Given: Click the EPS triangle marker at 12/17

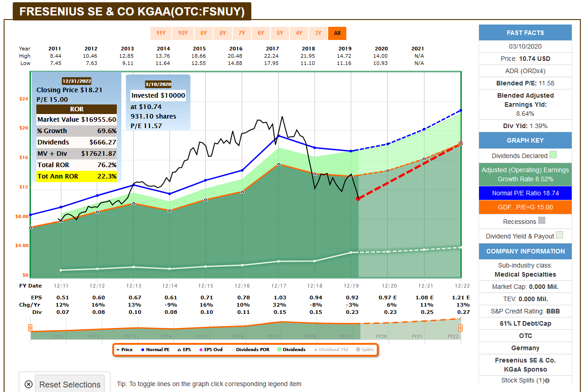Looking at the screenshot, I should (x=278, y=164).
